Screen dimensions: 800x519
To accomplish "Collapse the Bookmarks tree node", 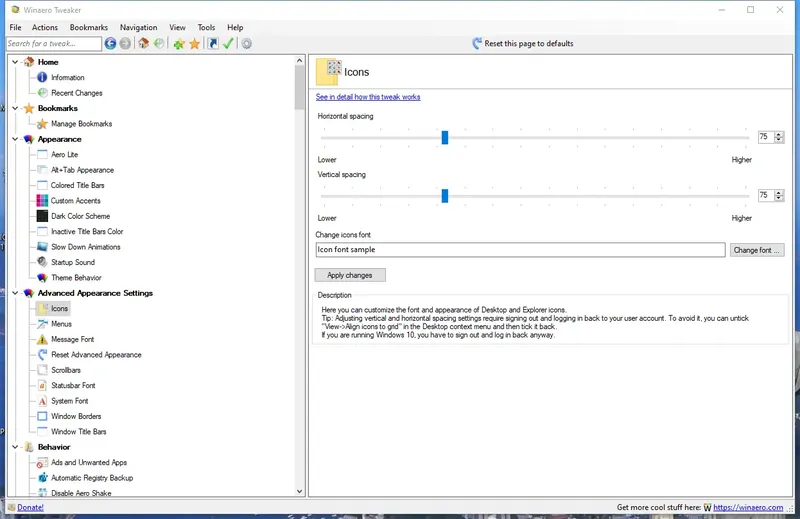I will [x=15, y=108].
